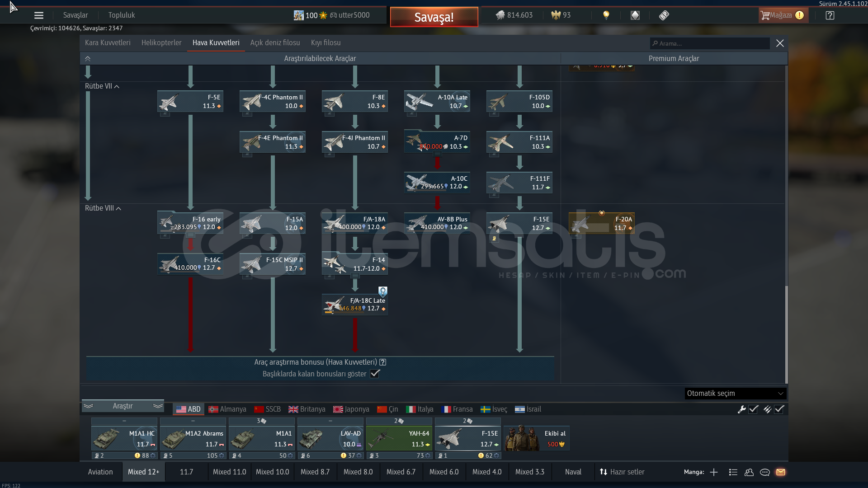Add a squad member with plus icon
This screenshot has height=488, width=868.
tap(714, 472)
